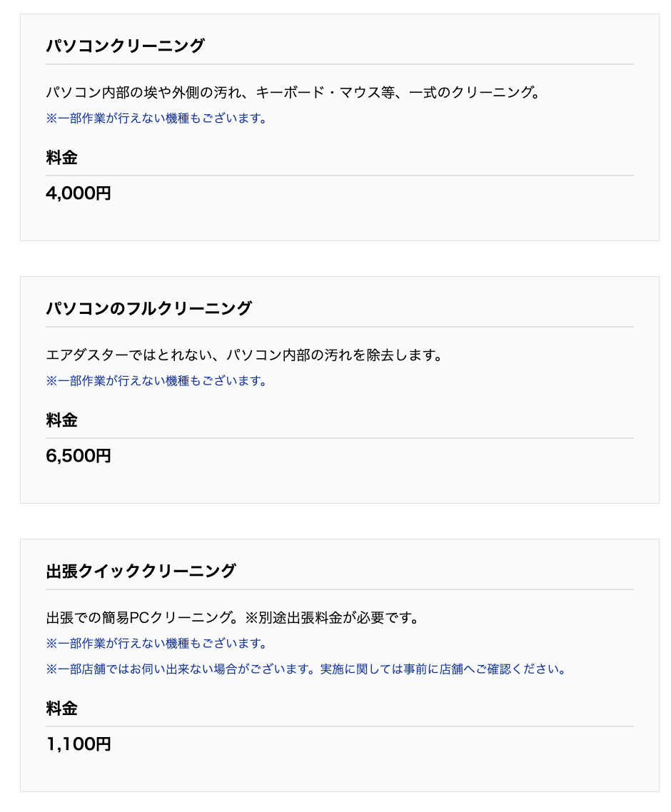
Task: Click the blue note under パソコンクリーニング description
Action: coord(156,118)
